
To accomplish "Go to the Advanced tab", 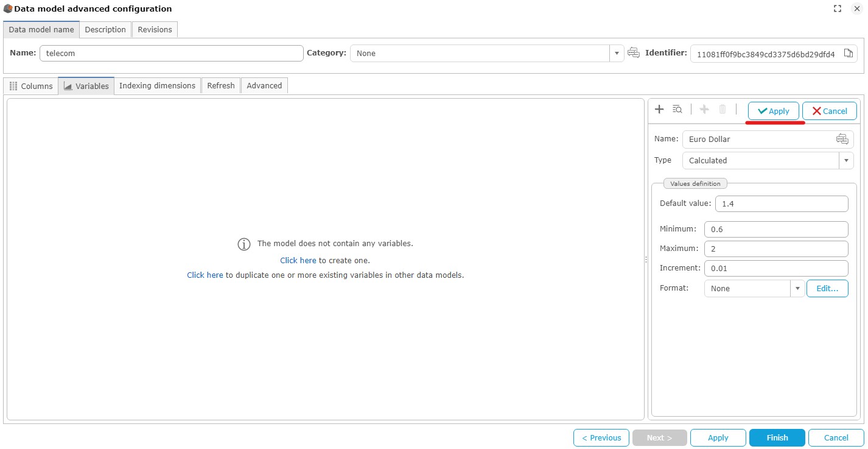I will tap(264, 86).
